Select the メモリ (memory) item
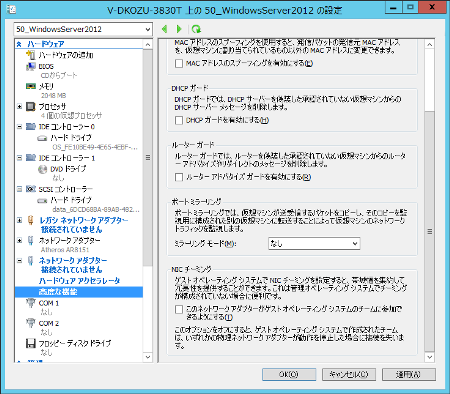Image resolution: width=450 pixels, height=394 pixels. (x=46, y=86)
